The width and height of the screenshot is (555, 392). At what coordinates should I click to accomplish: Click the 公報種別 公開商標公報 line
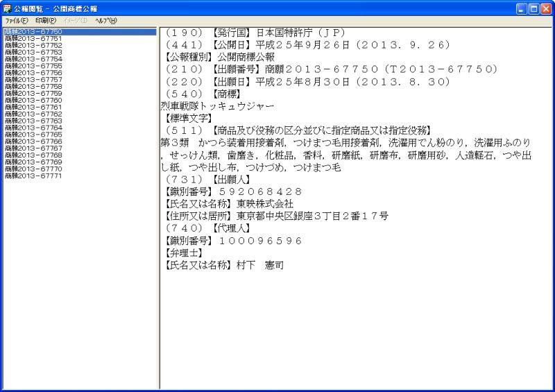[x=219, y=57]
